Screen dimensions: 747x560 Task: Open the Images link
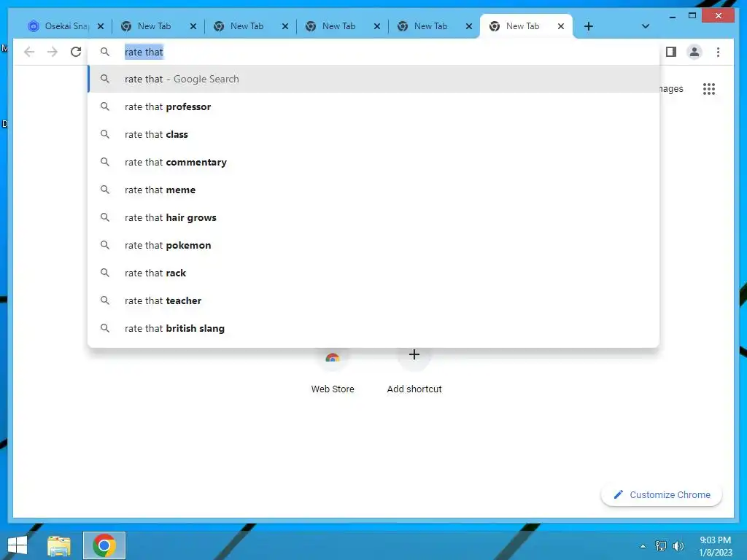(671, 88)
